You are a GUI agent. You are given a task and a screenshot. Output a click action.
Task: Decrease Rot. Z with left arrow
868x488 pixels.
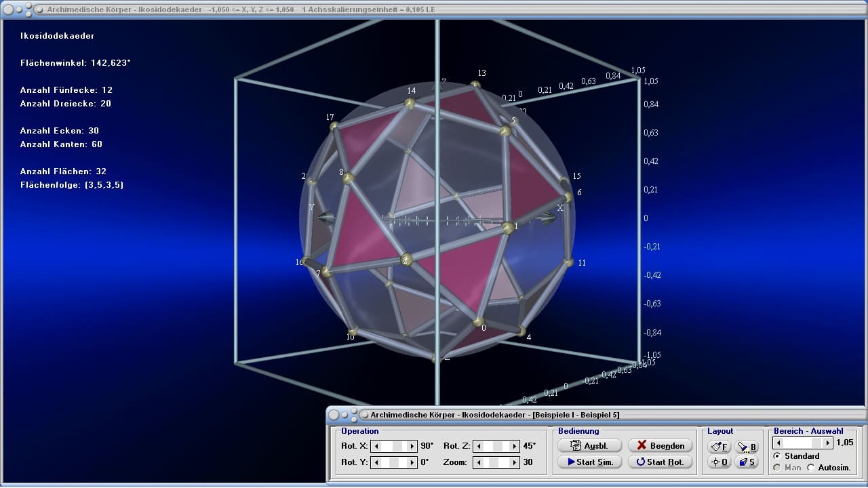478,446
